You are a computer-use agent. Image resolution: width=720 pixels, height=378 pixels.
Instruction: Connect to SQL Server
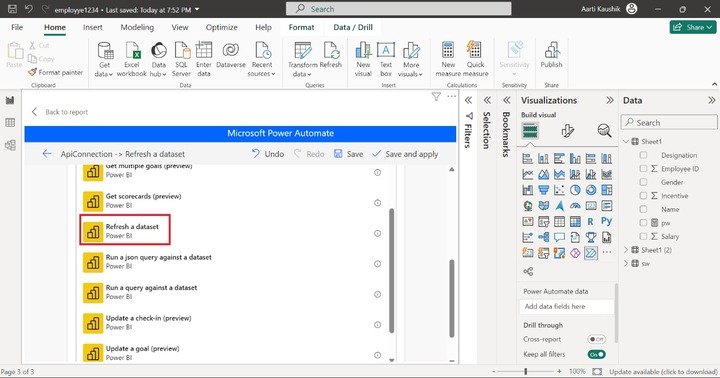click(181, 59)
